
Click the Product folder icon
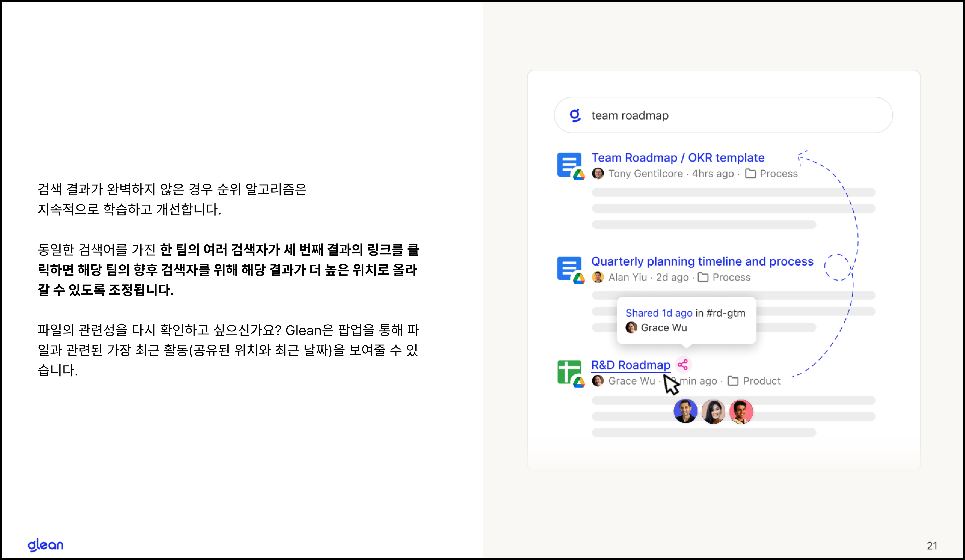coord(733,381)
